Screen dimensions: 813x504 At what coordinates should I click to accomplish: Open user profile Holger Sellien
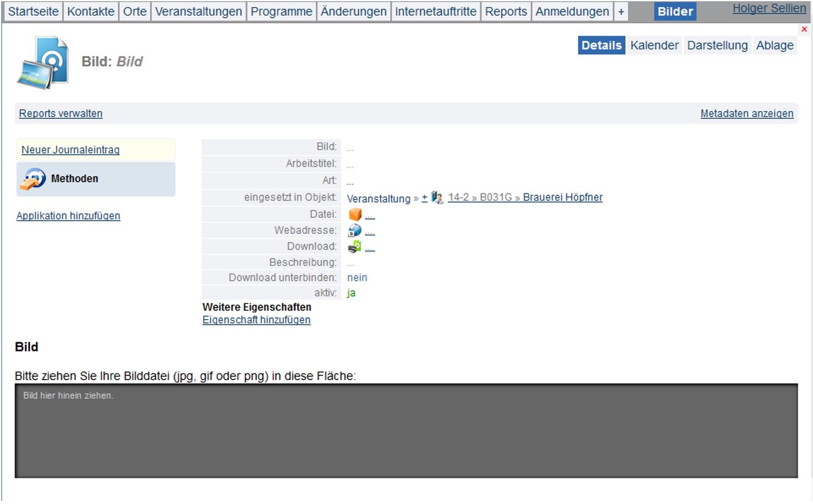click(x=769, y=9)
